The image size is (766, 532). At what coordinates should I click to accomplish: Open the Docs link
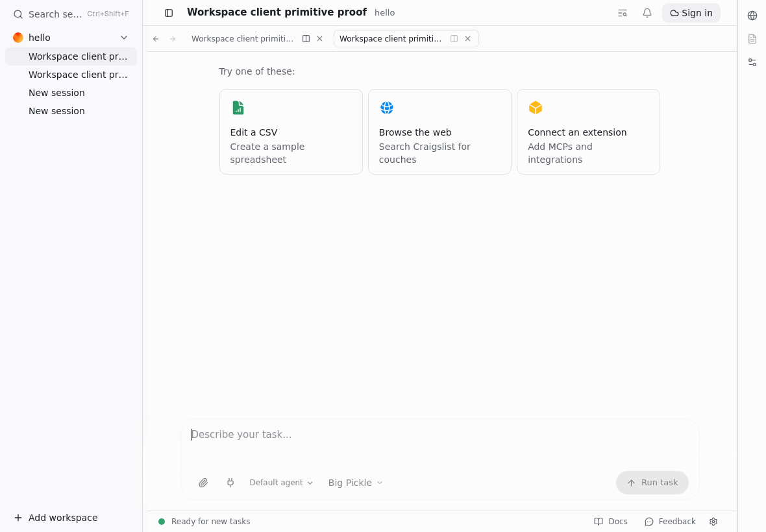click(x=611, y=522)
